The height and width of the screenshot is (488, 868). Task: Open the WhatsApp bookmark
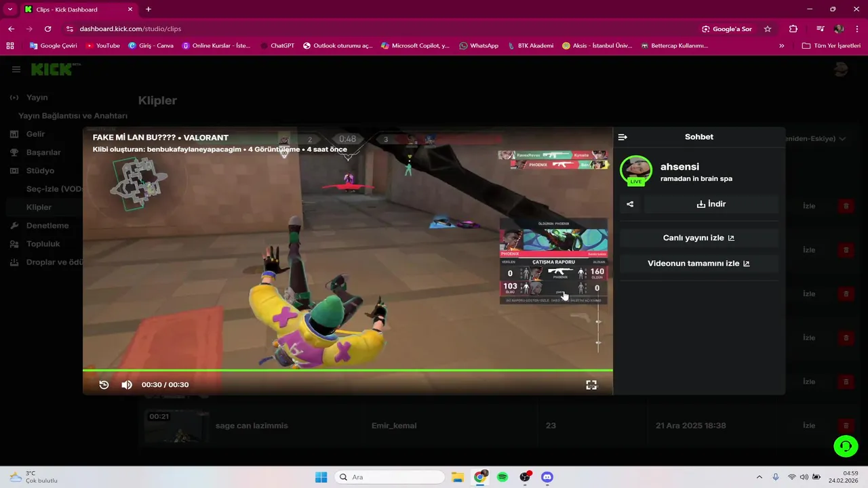[x=479, y=46]
